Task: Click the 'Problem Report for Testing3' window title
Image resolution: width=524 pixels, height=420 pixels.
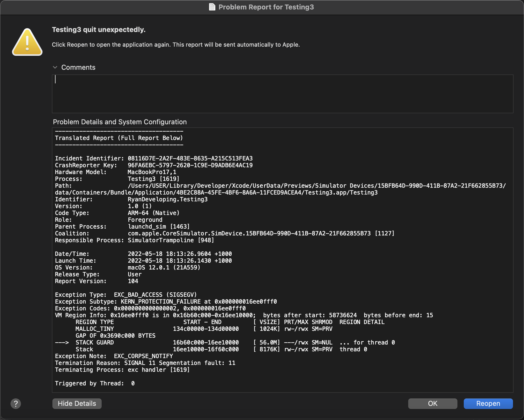Action: (266, 7)
